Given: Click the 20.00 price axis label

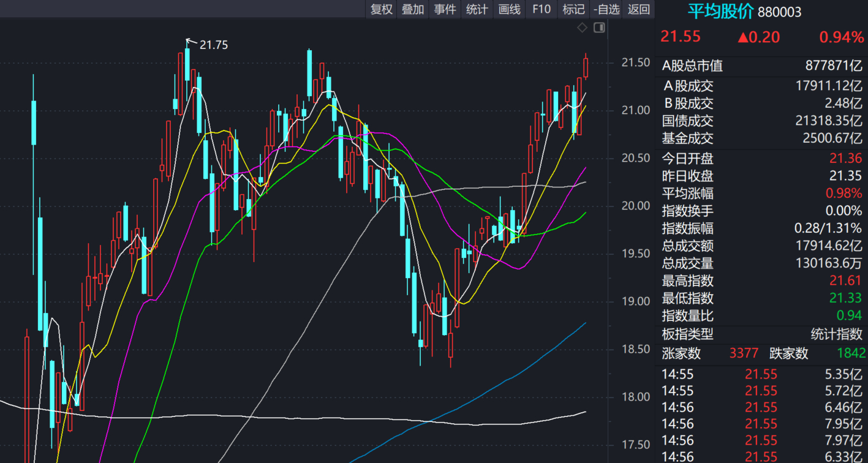Looking at the screenshot, I should [x=635, y=206].
